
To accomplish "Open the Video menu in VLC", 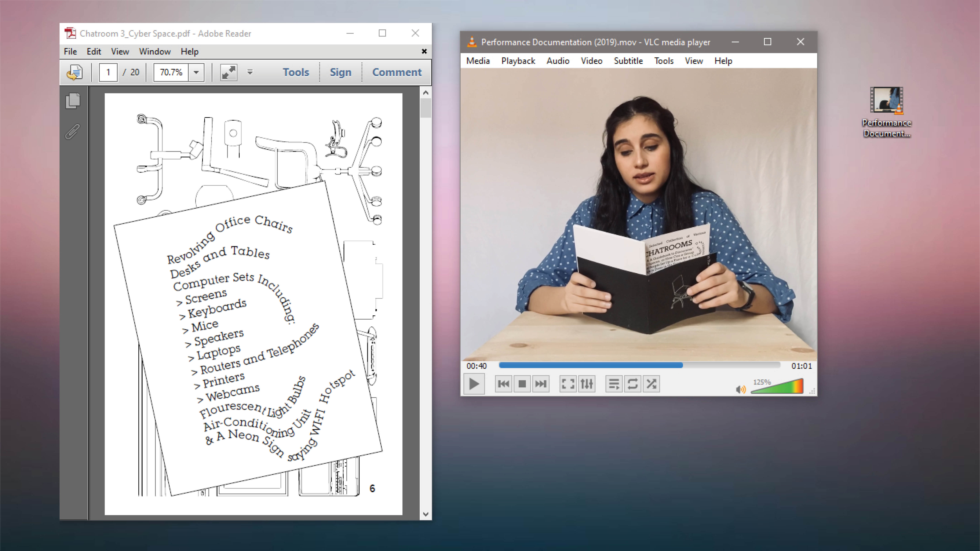I will (x=592, y=61).
